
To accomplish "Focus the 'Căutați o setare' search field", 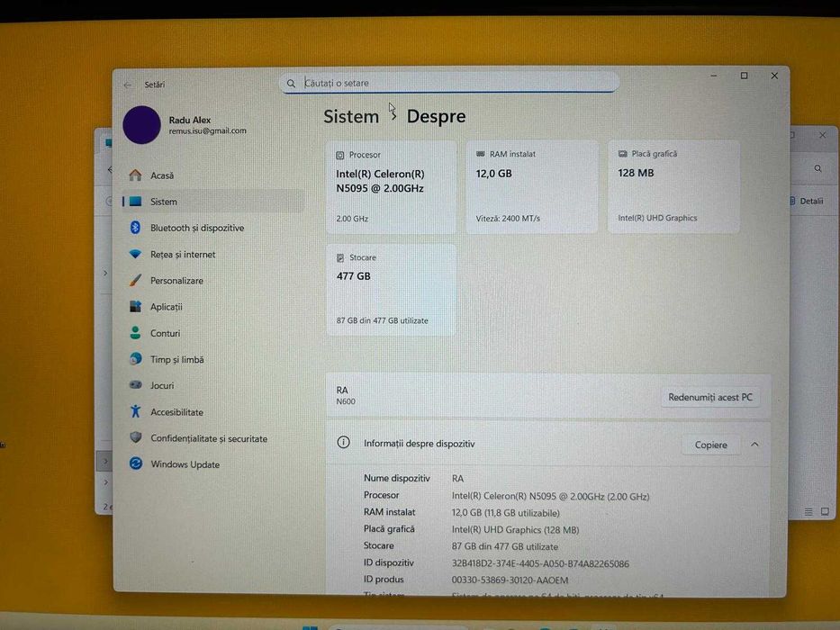I will coord(449,83).
